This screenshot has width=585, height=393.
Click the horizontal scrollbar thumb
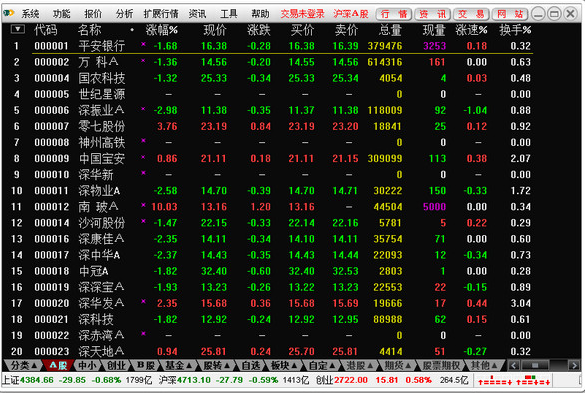[x=535, y=365]
